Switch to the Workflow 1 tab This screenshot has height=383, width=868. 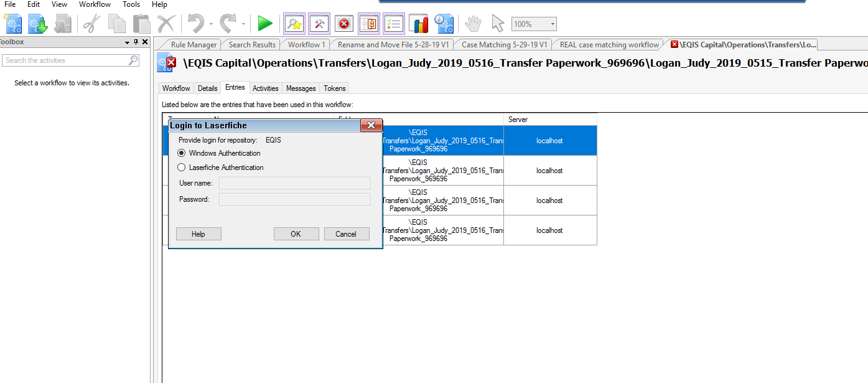pyautogui.click(x=306, y=45)
